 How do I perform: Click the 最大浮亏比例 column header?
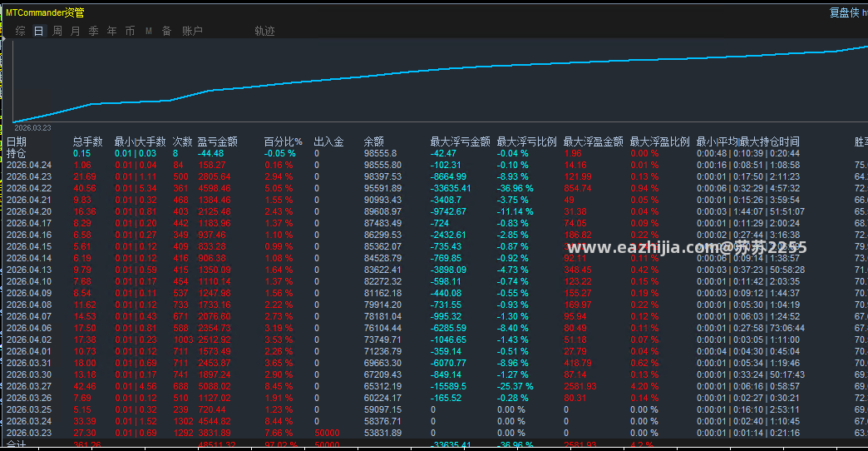tap(526, 141)
